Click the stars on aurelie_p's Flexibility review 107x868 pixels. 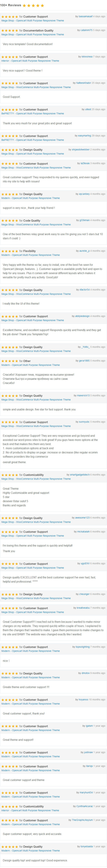pos(10,251)
